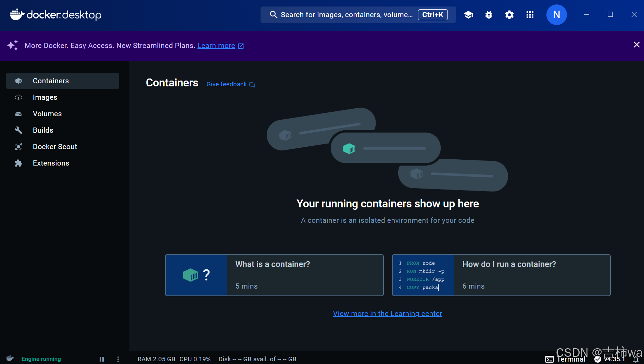This screenshot has height=364, width=644.
Task: Open the user account avatar N
Action: 557,15
